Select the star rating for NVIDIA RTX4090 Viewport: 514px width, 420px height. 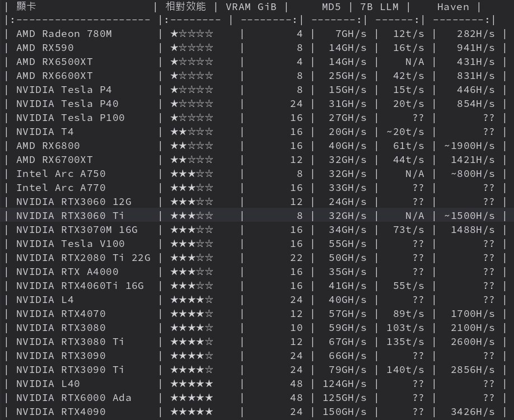(x=191, y=412)
